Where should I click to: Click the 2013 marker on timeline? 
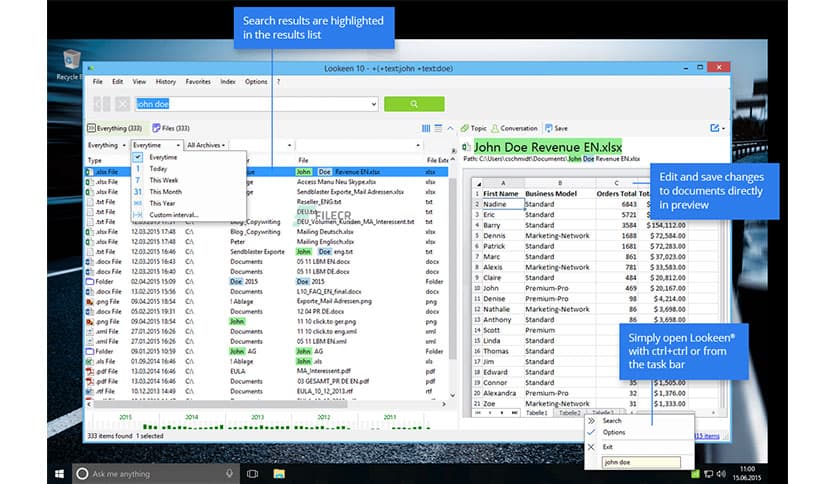258,417
